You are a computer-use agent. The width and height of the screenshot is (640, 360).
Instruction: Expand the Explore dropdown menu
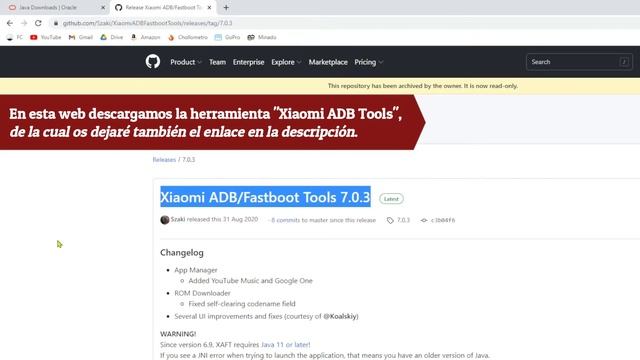(286, 62)
